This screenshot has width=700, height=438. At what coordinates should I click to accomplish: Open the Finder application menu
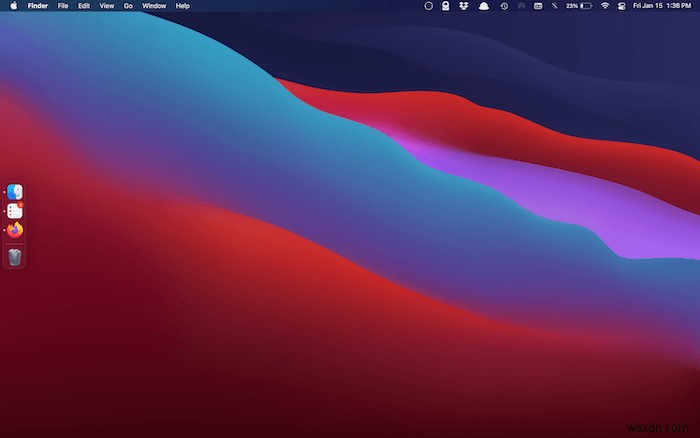[38, 6]
